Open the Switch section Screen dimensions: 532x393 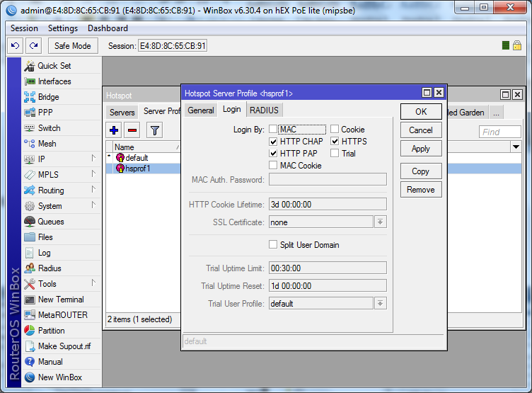tap(62, 128)
